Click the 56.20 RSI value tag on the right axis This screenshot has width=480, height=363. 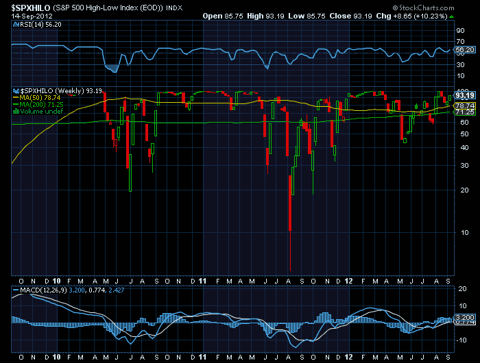465,50
